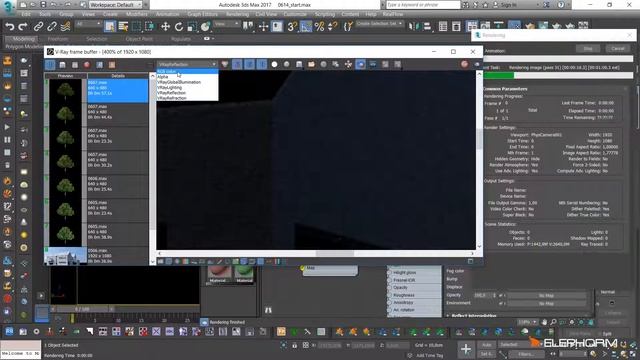Select the building render history thumbnail
The image size is (640, 360).
click(65, 256)
